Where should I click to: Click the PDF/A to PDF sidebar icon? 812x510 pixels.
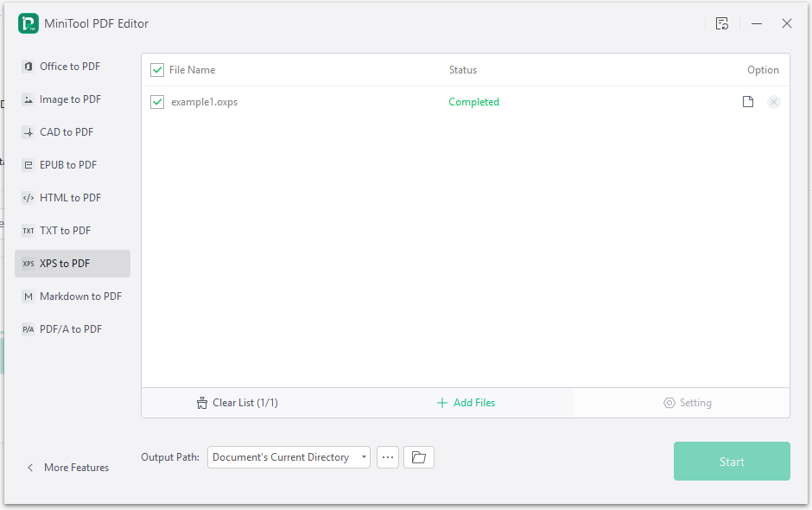coord(29,329)
